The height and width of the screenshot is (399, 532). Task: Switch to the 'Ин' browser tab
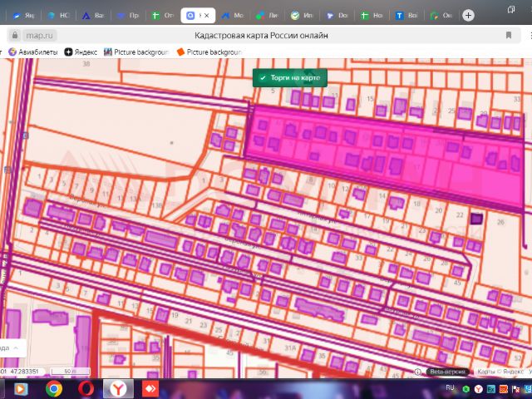click(302, 16)
